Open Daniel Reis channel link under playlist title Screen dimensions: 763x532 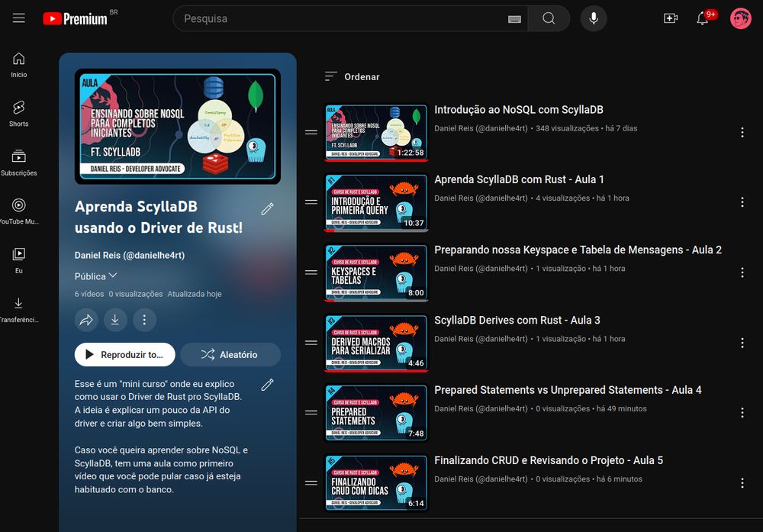coord(130,256)
